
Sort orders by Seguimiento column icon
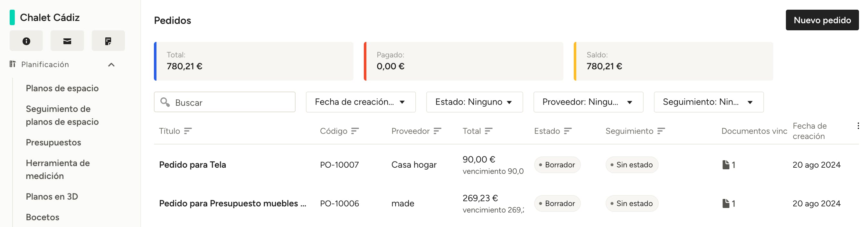pyautogui.click(x=661, y=131)
